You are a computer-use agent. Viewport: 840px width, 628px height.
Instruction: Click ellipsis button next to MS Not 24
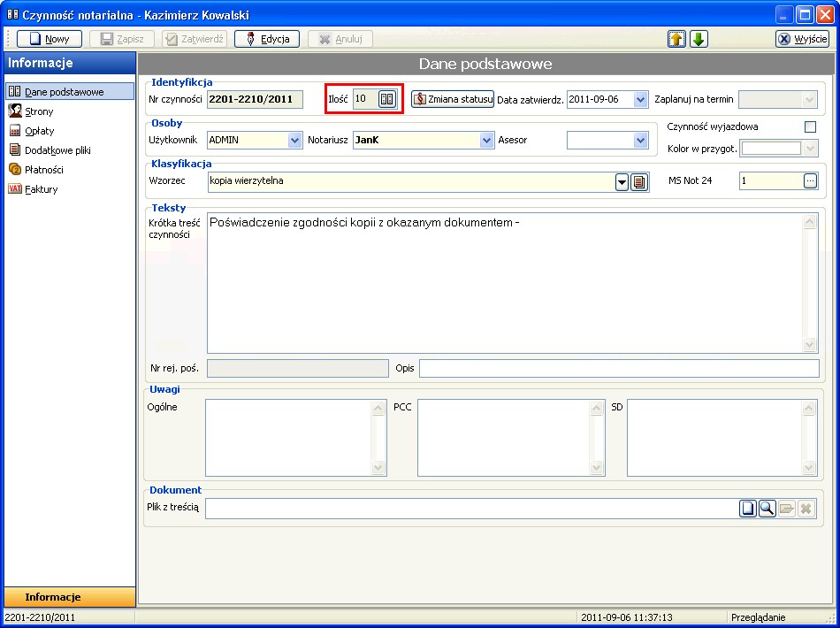810,180
